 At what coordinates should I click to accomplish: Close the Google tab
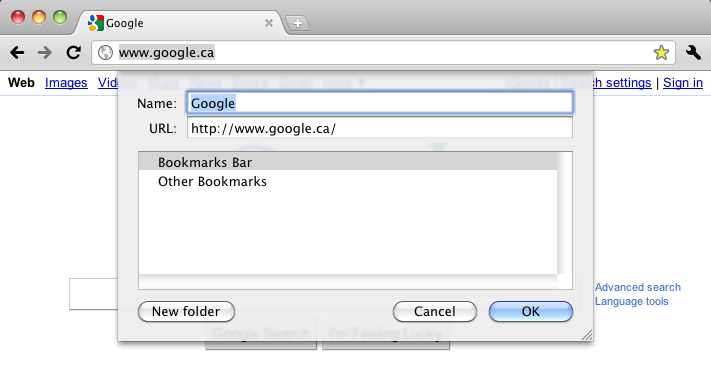click(269, 23)
